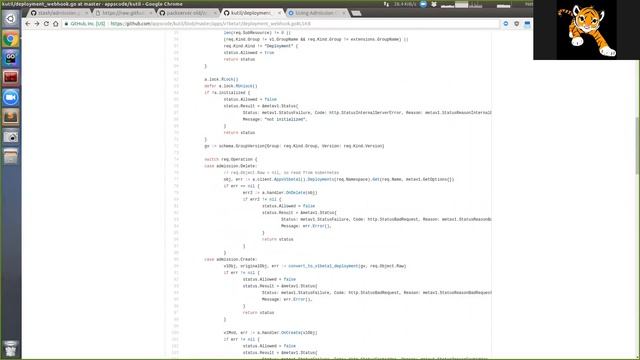640x360 pixels.
Task: Click the 'a.lock.RLock()' code line
Action: [221, 79]
